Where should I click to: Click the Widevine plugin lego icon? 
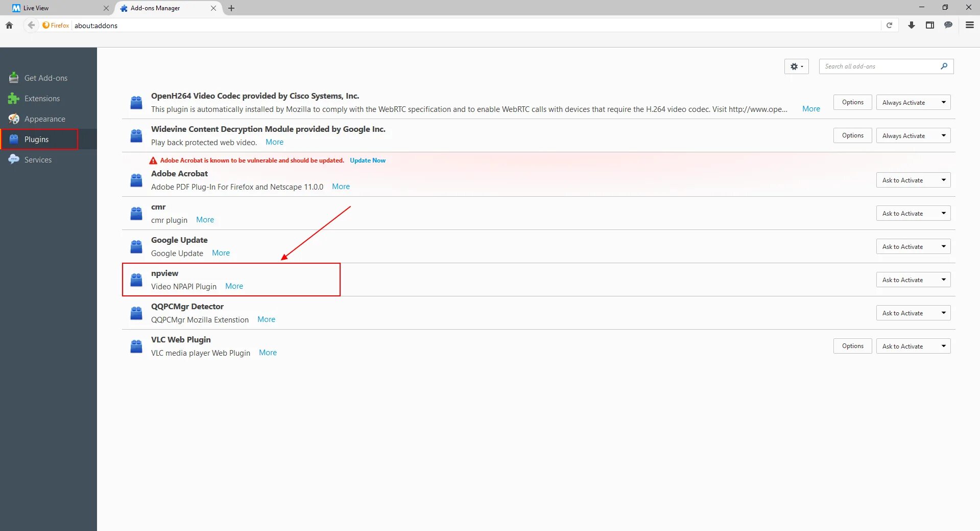[136, 136]
